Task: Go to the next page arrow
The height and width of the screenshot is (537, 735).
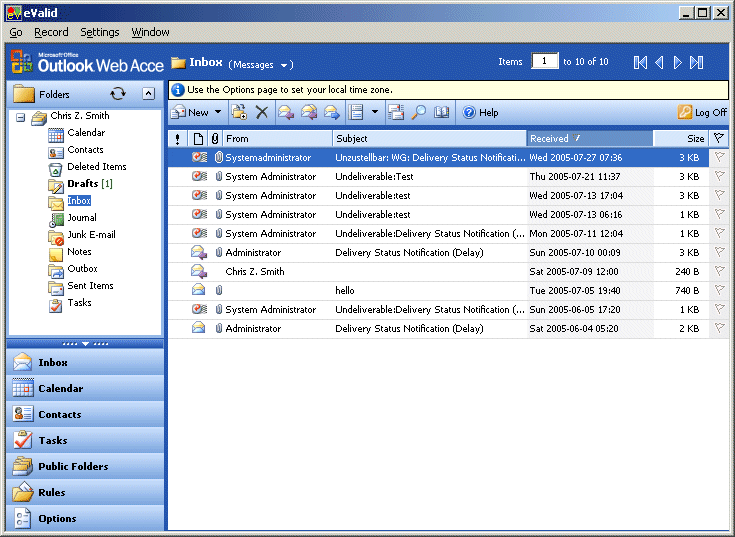Action: pyautogui.click(x=678, y=62)
